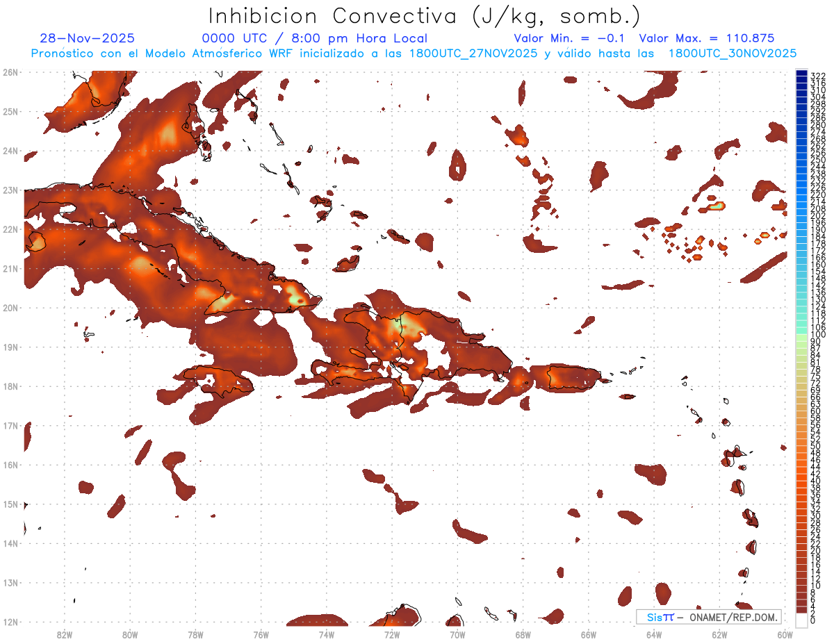Click the "64W" longitude label
The image size is (834, 644).
pos(653,634)
